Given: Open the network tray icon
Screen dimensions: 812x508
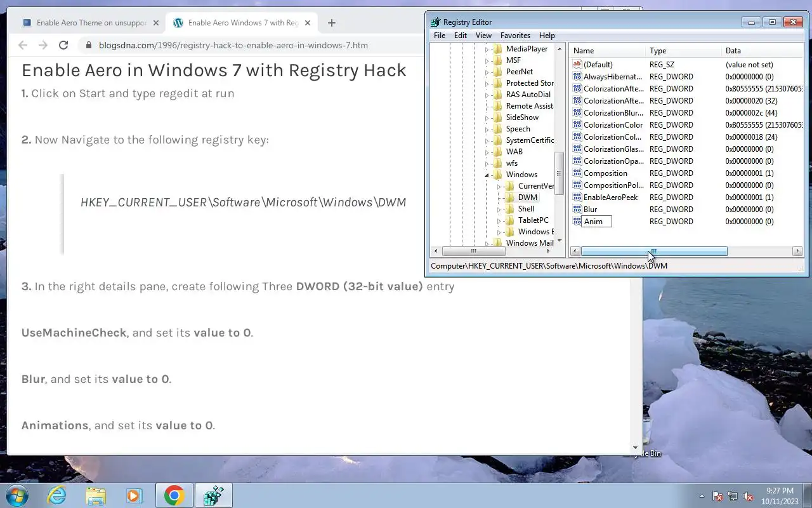Looking at the screenshot, I should (733, 496).
